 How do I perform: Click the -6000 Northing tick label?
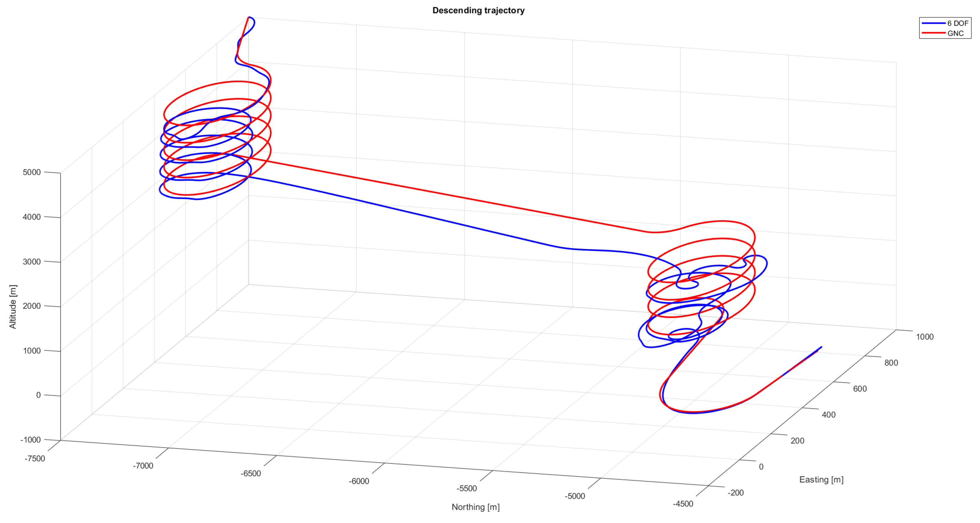point(359,481)
